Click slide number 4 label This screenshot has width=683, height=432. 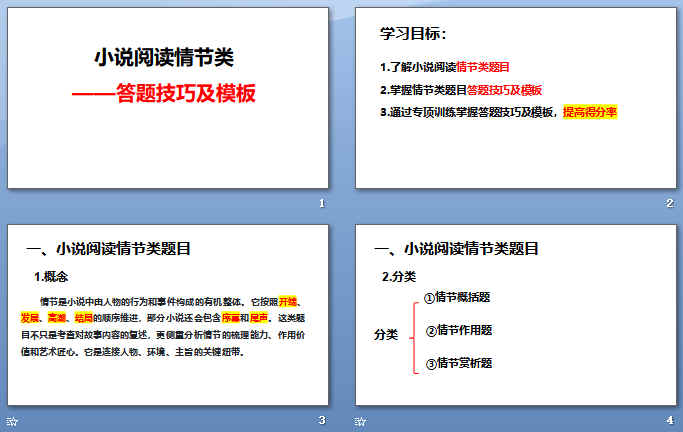[x=670, y=420]
